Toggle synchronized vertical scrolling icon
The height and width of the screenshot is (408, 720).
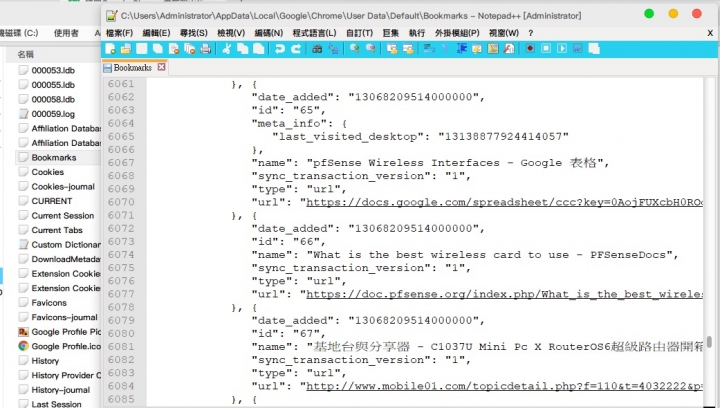click(x=392, y=49)
